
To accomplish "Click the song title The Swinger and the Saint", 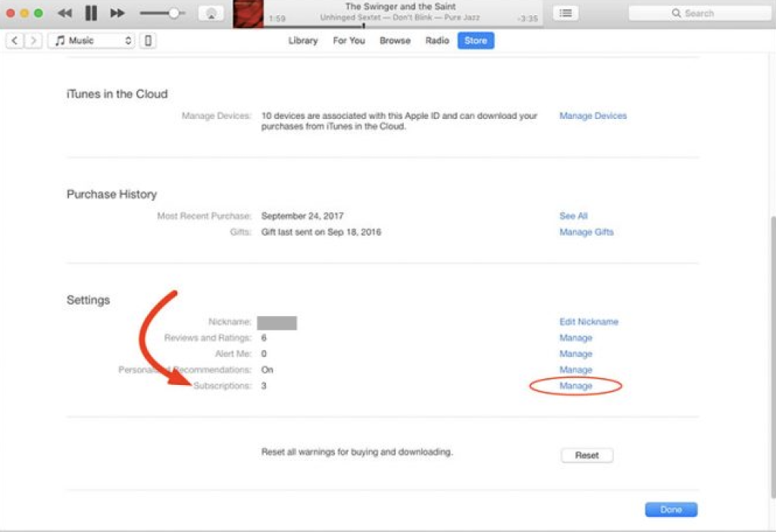I will 400,6.
